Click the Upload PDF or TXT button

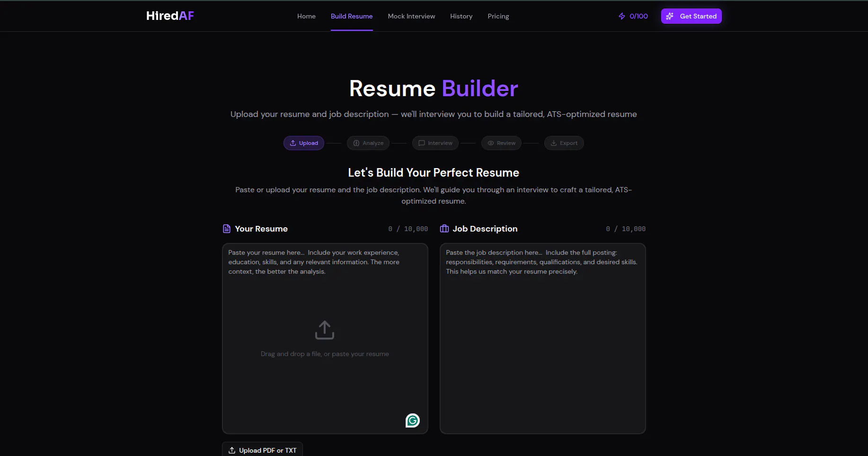tap(262, 450)
